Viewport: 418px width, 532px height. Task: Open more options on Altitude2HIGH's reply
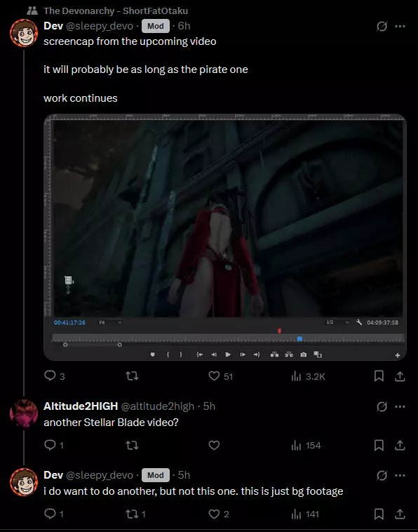pyautogui.click(x=400, y=406)
